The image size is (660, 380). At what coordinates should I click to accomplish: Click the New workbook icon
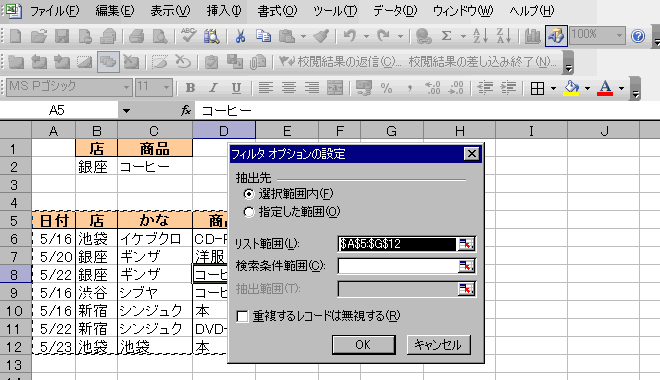[16, 36]
